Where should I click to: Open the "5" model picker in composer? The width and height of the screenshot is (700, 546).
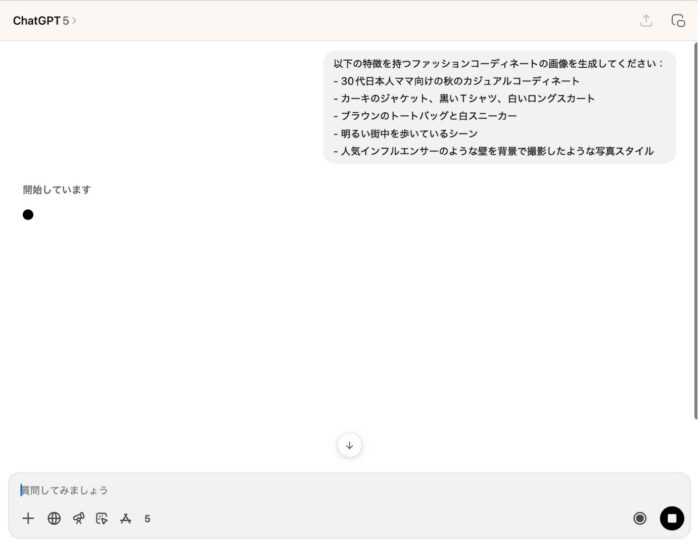147,518
